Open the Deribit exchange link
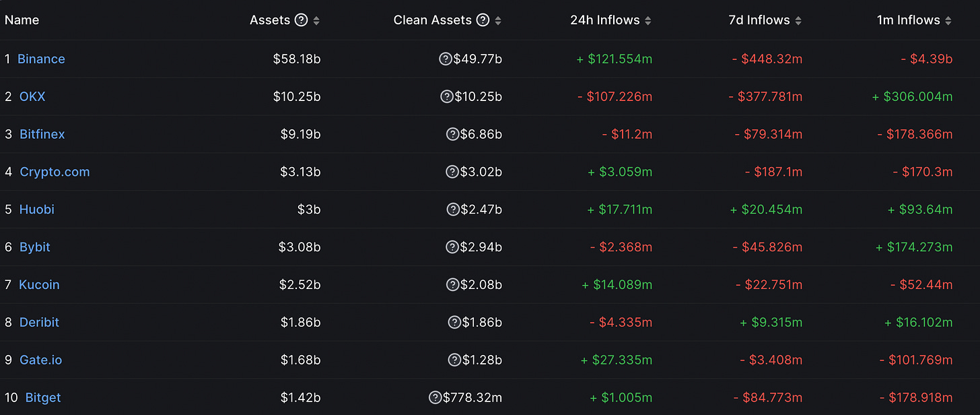The width and height of the screenshot is (980, 415). [x=39, y=323]
